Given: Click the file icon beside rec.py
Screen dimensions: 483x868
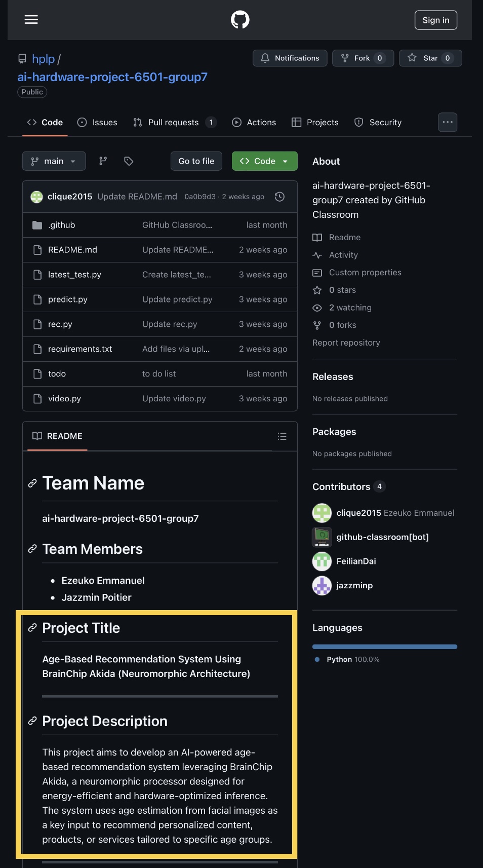Looking at the screenshot, I should tap(37, 324).
